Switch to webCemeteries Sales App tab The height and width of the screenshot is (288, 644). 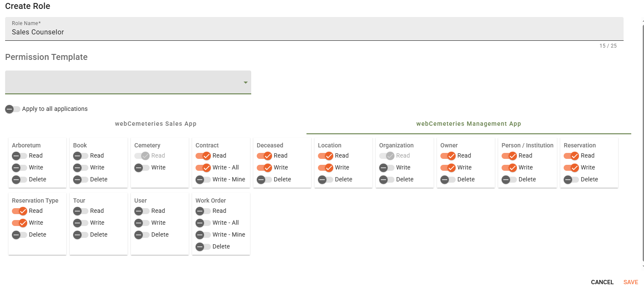pos(156,124)
